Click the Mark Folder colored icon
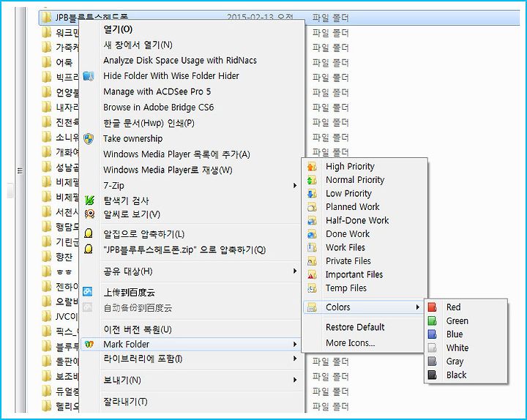The image size is (527, 420). tap(89, 344)
